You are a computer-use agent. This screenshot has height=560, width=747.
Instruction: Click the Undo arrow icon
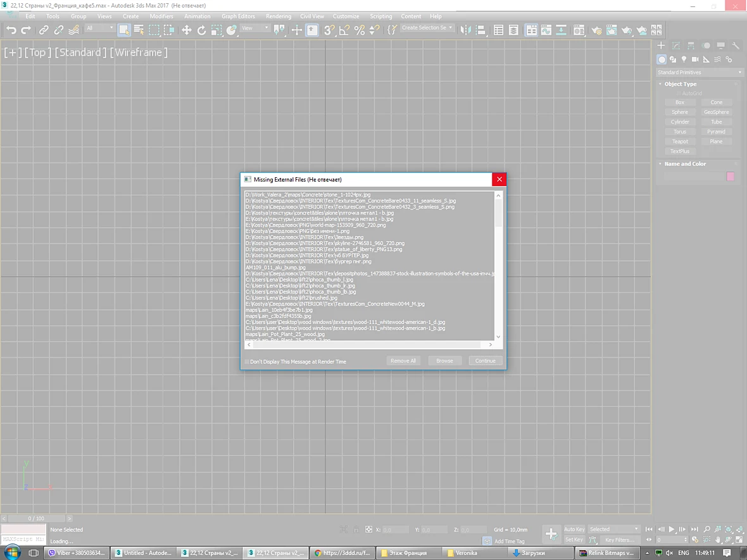pos(11,30)
